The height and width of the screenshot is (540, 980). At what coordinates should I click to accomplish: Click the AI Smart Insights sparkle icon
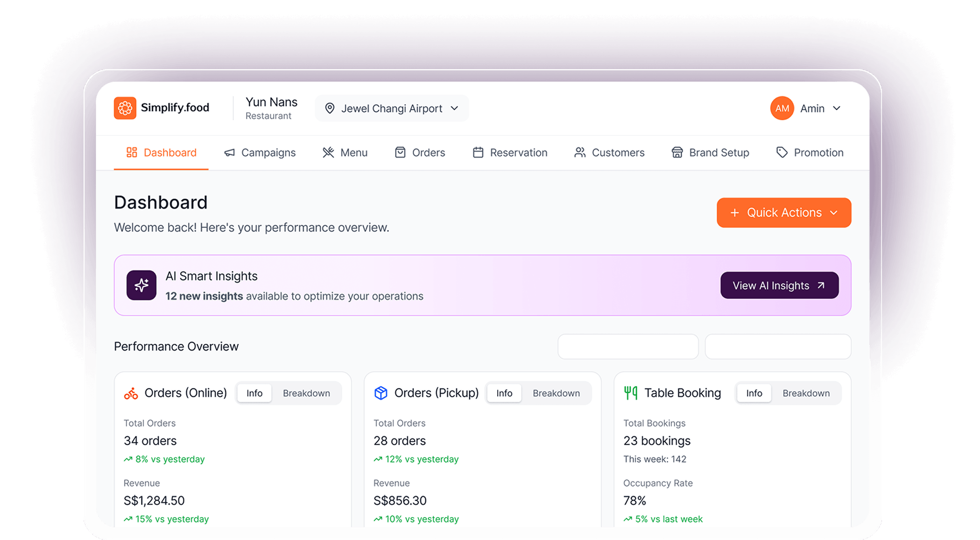point(141,285)
